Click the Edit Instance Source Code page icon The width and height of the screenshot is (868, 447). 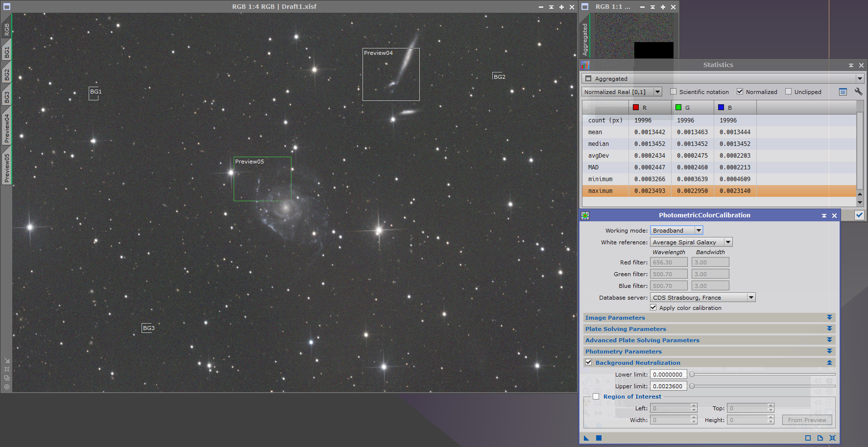point(820,438)
